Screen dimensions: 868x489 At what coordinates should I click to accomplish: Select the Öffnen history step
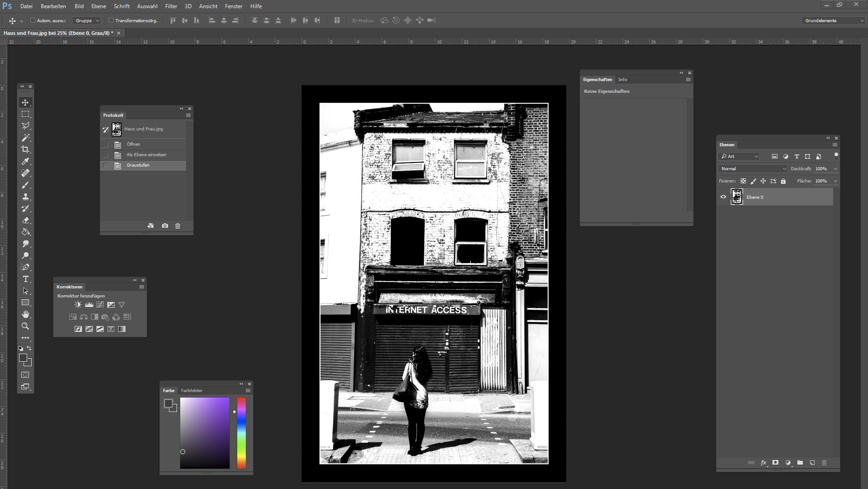(x=133, y=144)
